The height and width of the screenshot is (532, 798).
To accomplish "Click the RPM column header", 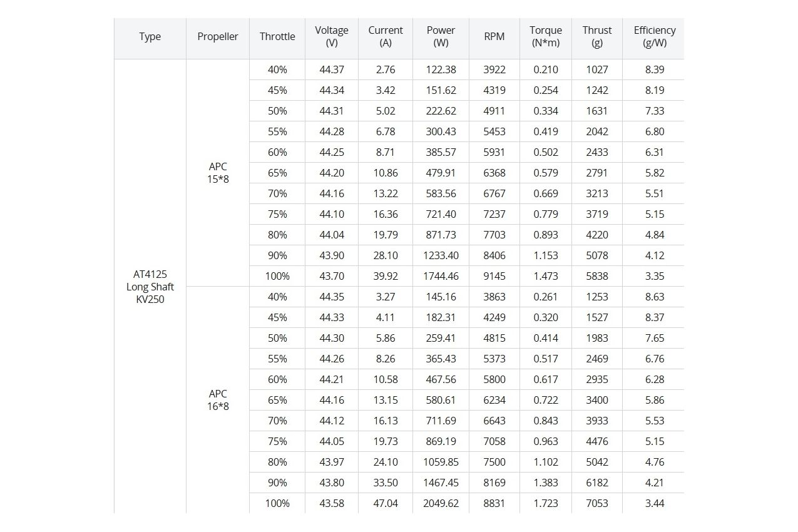I will coord(494,36).
